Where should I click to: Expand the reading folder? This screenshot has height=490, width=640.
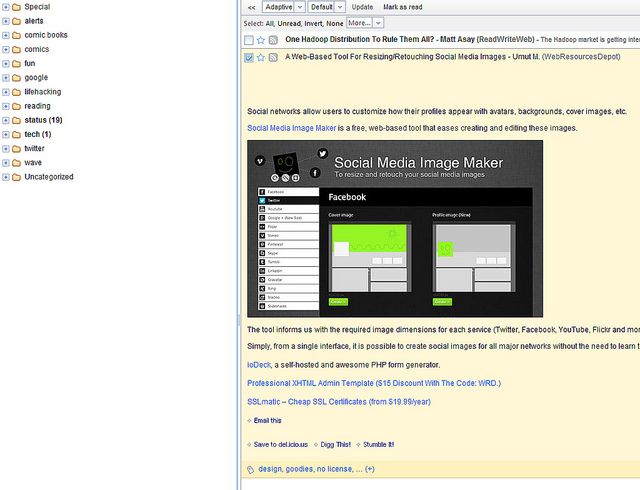6,106
